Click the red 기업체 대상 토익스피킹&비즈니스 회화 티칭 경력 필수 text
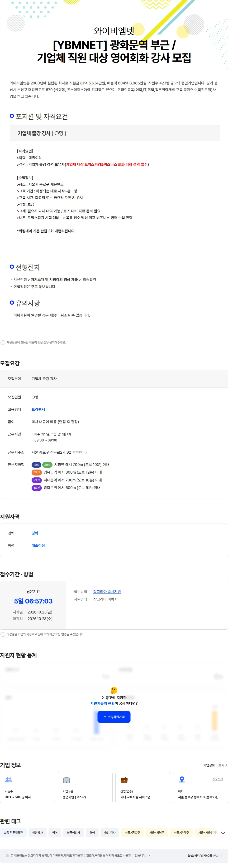 click(106, 164)
